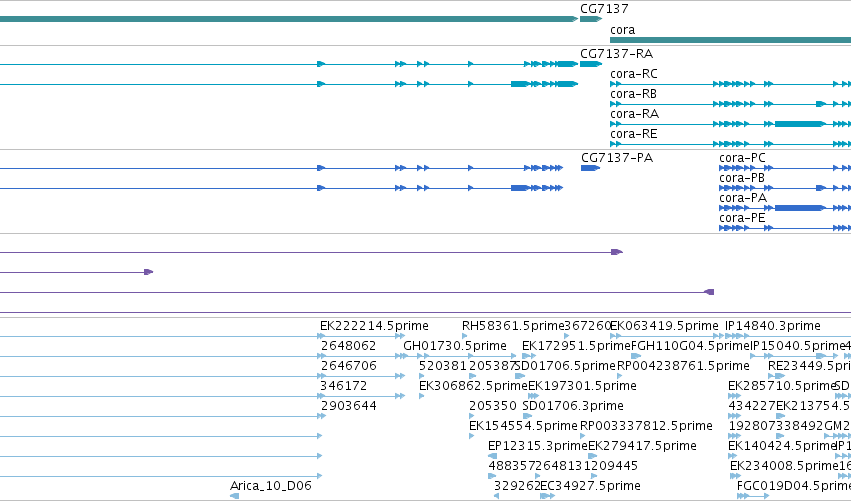Click the arrow glyph beneath Arica_10_D06
Screen dimensions: 851x501
(234, 496)
